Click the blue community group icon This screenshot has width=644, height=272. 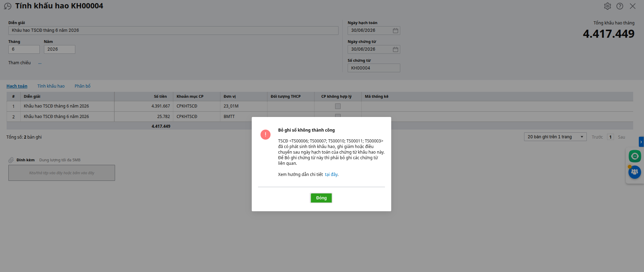click(635, 172)
